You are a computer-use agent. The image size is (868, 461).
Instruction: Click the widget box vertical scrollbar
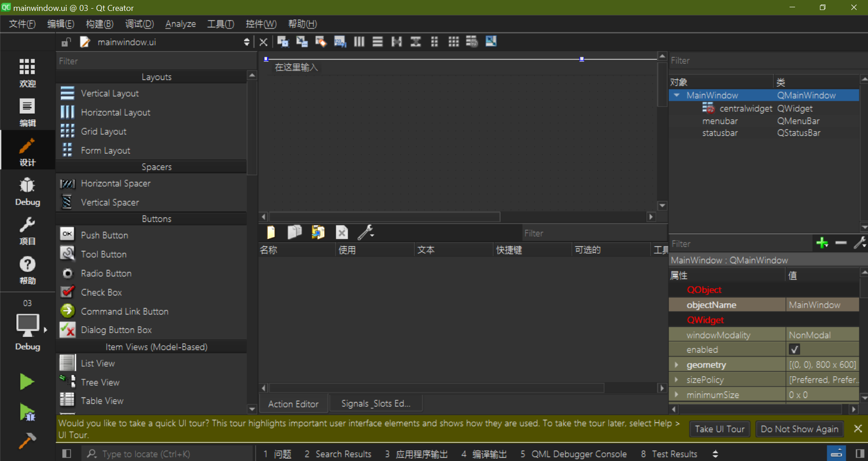(252, 128)
